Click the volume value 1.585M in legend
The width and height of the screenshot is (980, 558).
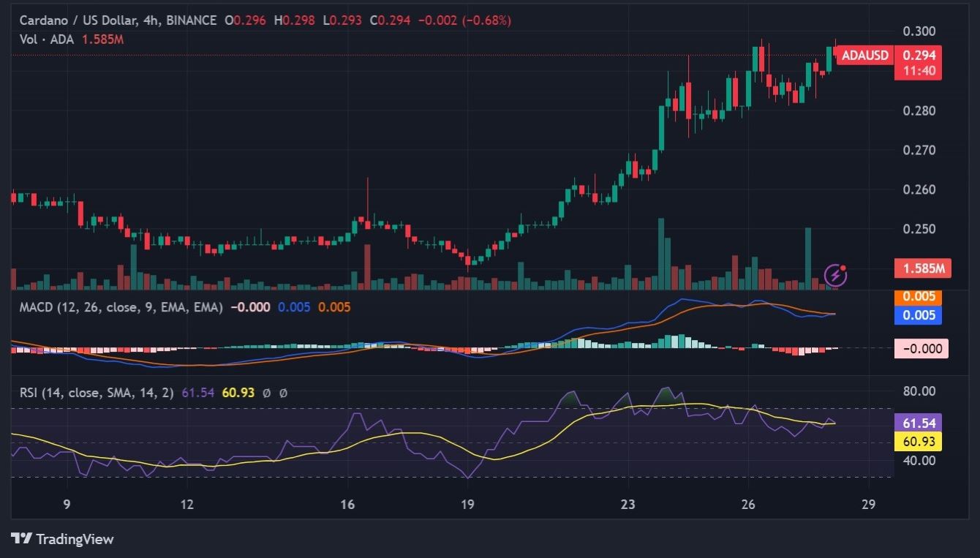click(x=102, y=39)
